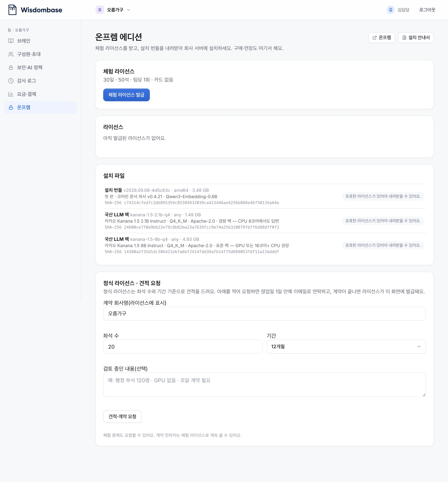Click the people icon for 구성원·초대

coord(11,54)
